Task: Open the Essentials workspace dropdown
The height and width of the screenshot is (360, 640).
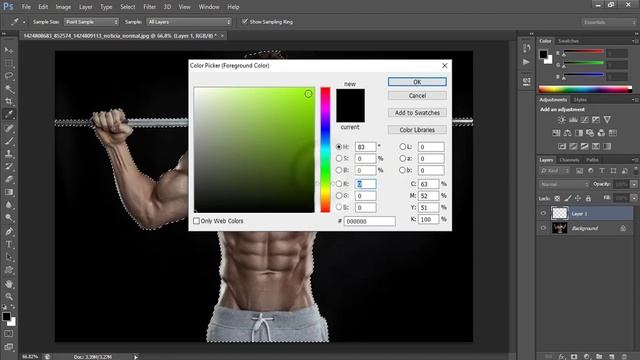Action: 609,22
